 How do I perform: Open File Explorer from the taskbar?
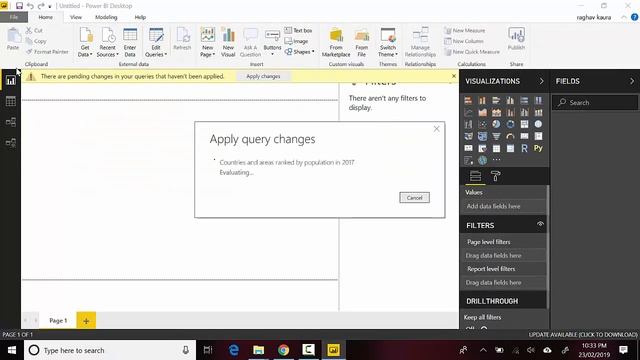click(x=258, y=350)
